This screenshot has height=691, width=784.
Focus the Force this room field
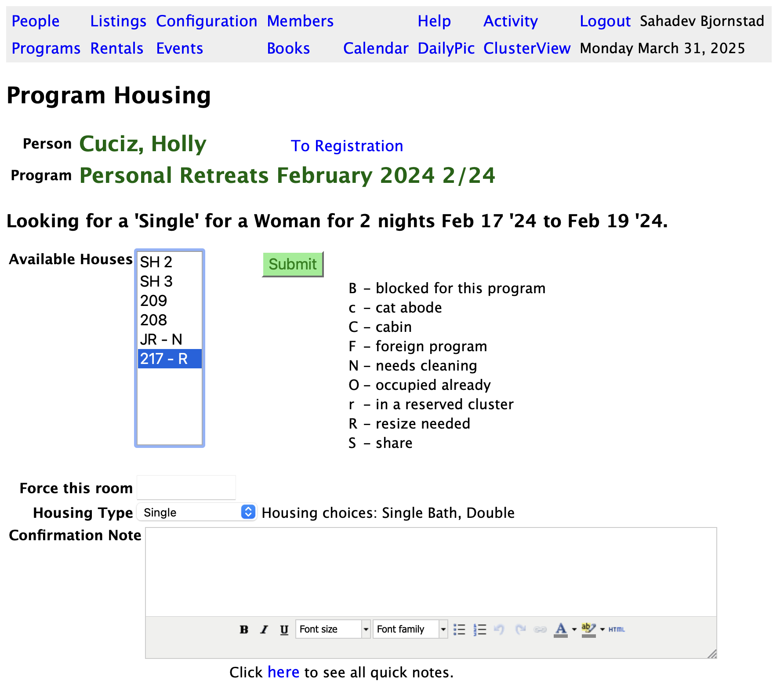186,487
